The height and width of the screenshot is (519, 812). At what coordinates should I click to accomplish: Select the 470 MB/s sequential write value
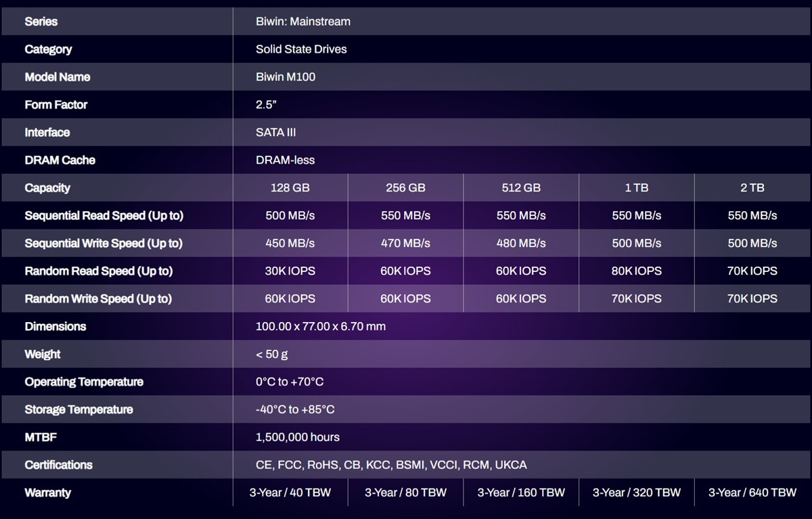coord(405,244)
